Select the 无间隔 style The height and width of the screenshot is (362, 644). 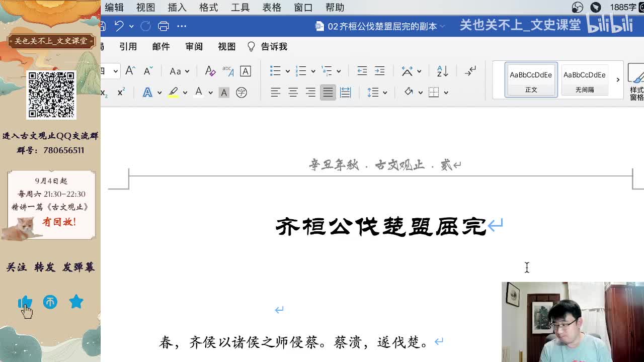coord(585,79)
